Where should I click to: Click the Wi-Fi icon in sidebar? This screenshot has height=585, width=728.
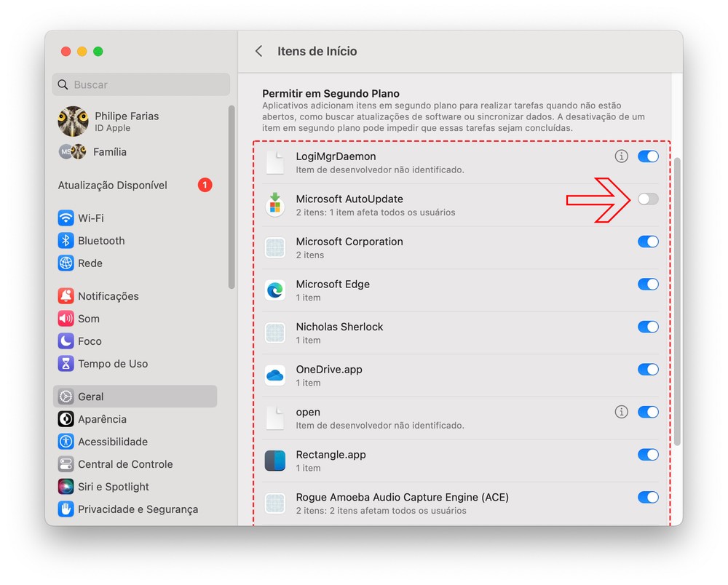point(66,218)
